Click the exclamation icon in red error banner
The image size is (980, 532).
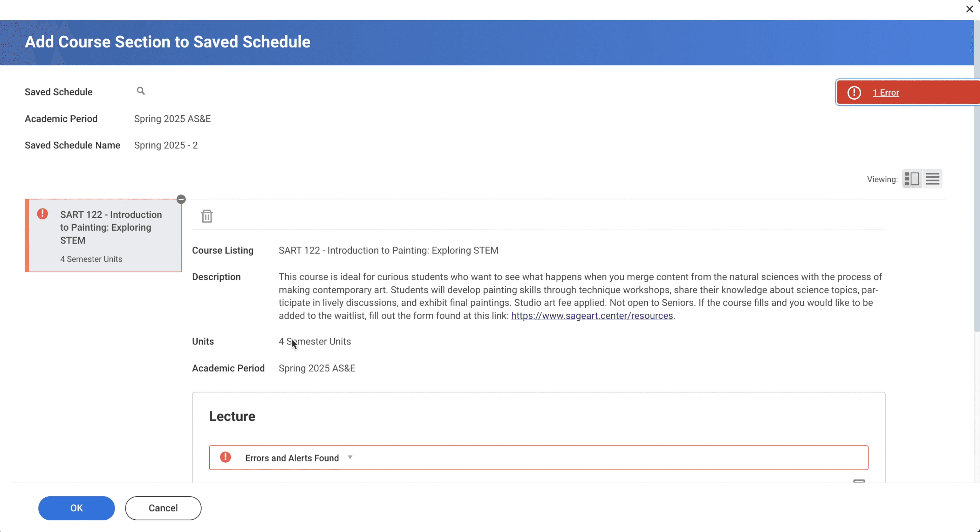tap(854, 93)
